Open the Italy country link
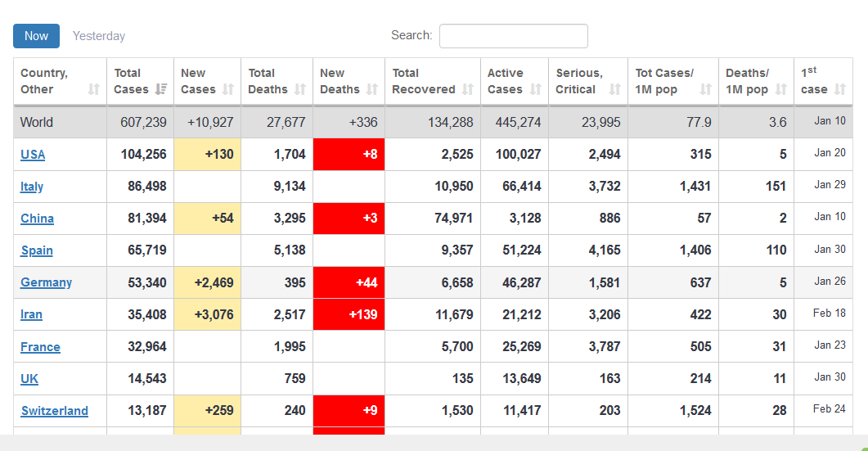Viewport: 868px width, 451px height. tap(32, 187)
